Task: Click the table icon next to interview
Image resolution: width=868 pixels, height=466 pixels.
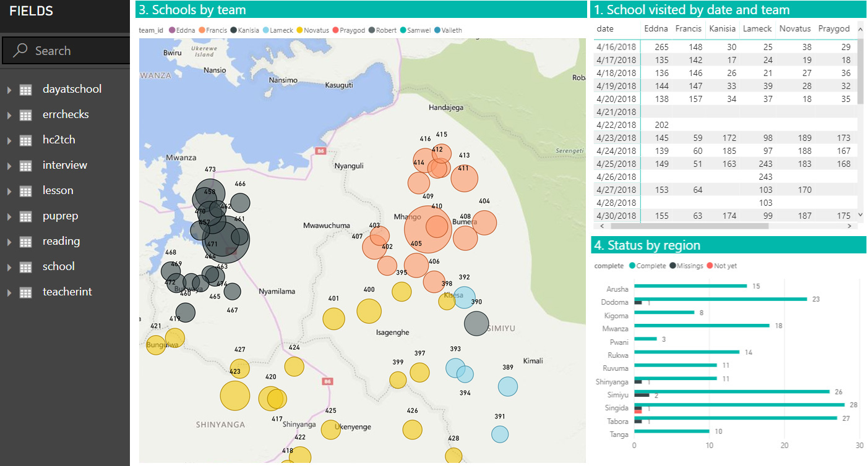Action: (x=25, y=166)
